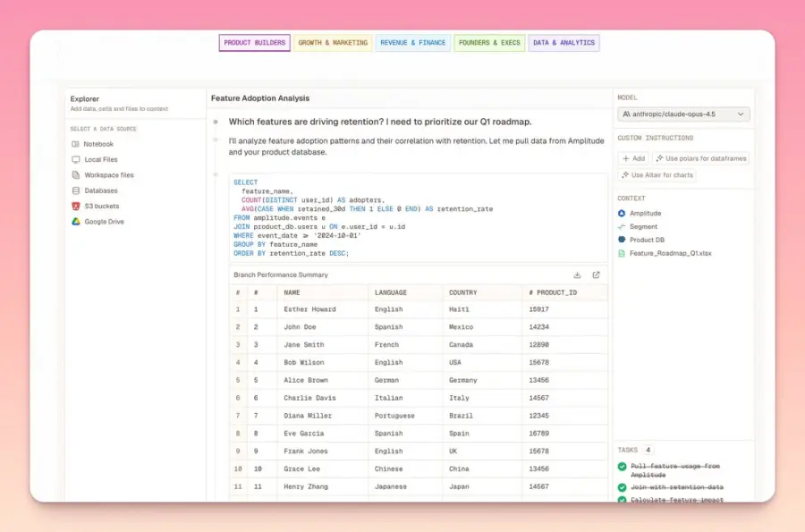Open Feature_Roadmap_Q1.xlsx context file
Viewport: 805px width, 532px height.
tap(671, 253)
